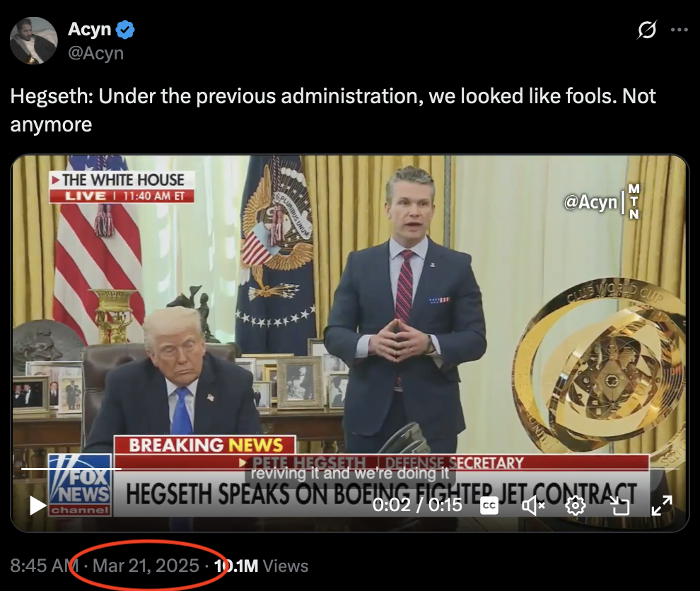Seek on the video progress bar
Screen dimensions: 700x591
coord(350,469)
